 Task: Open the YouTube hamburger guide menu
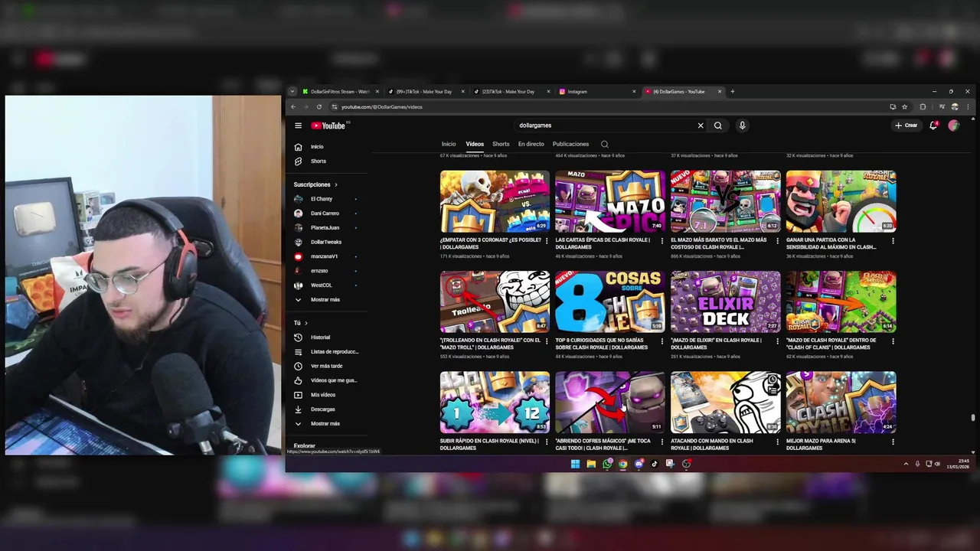point(298,126)
